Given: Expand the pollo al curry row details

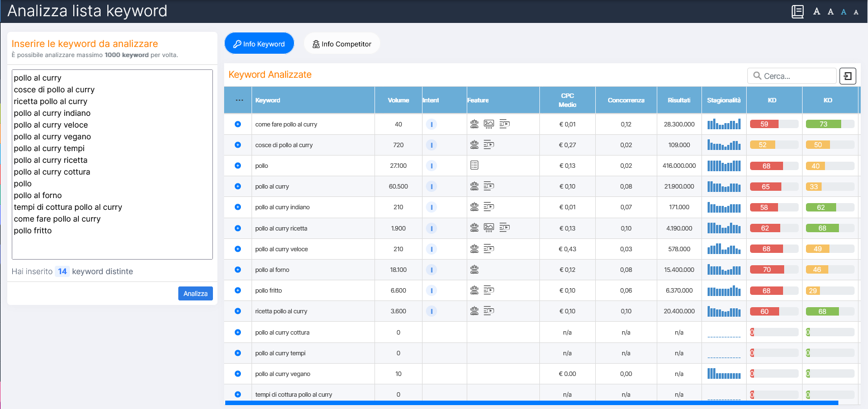Looking at the screenshot, I should click(x=237, y=186).
